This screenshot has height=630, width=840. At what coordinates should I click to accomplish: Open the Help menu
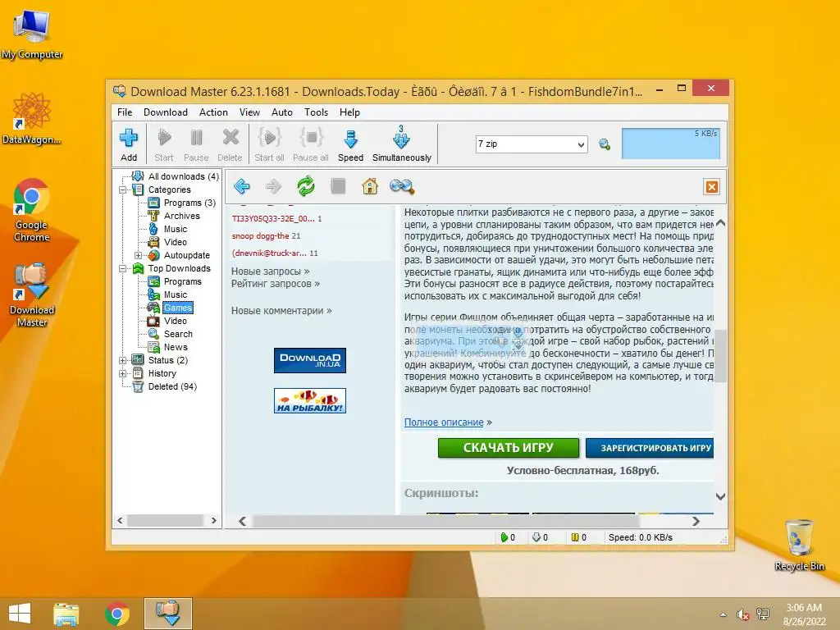click(x=349, y=112)
